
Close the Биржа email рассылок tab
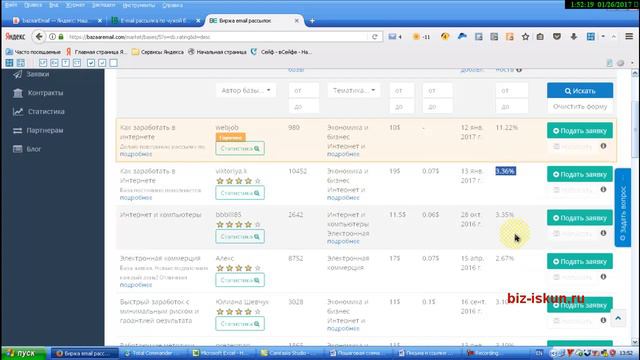pos(297,20)
